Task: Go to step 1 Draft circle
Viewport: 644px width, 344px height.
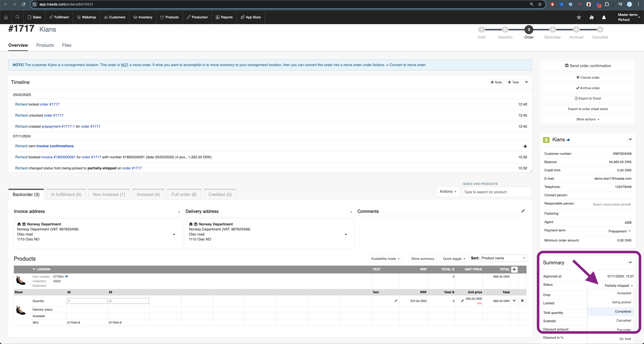Action: pos(481,29)
